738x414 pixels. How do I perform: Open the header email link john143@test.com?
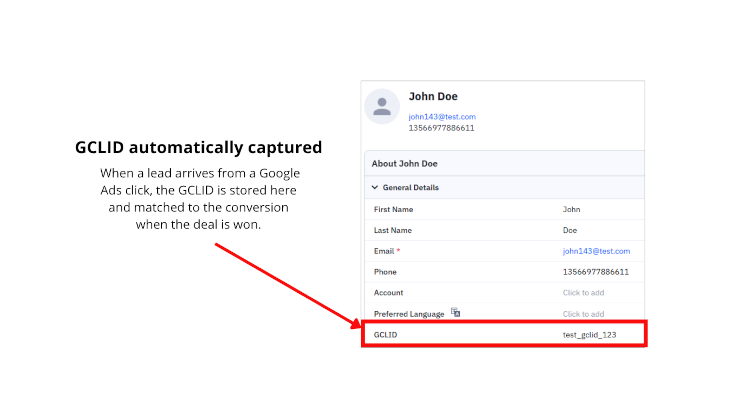coord(442,117)
